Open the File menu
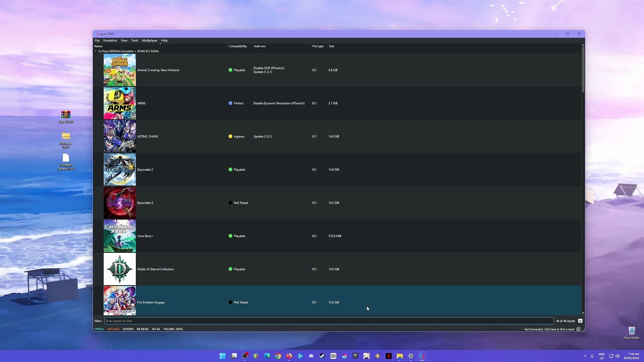 tap(97, 40)
